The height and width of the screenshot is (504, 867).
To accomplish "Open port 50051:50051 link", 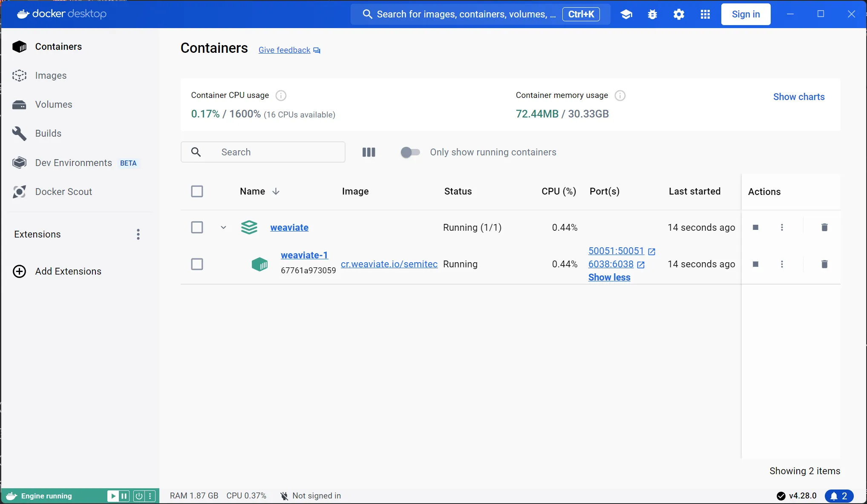I will (x=616, y=251).
